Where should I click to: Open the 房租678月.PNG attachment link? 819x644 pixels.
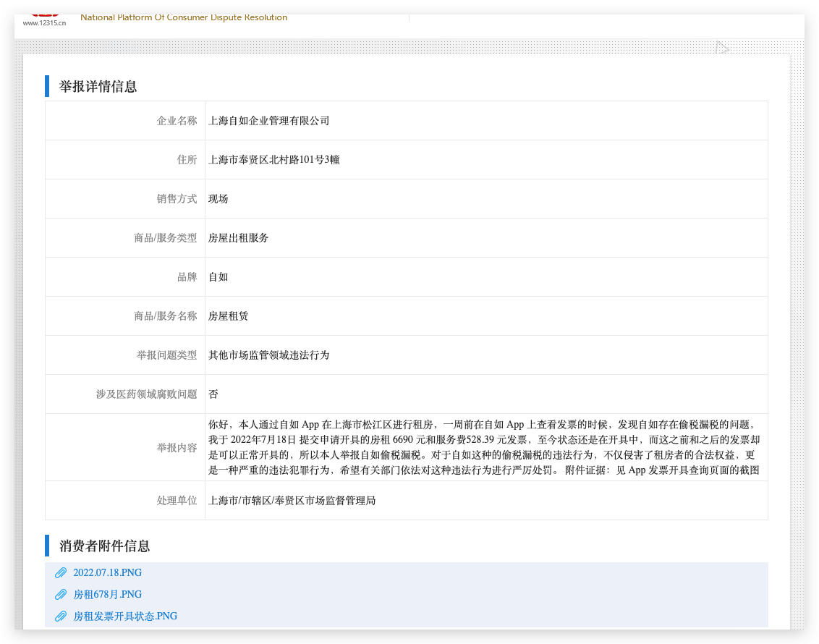107,594
